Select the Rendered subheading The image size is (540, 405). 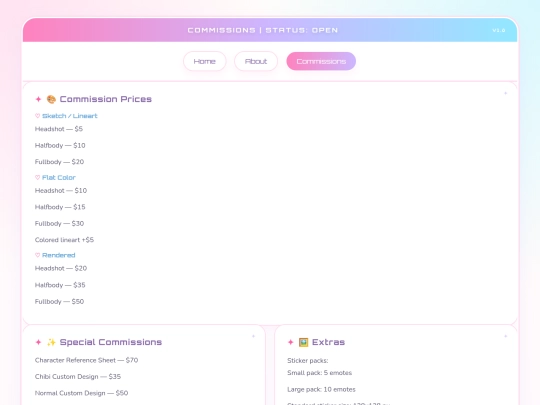point(59,255)
